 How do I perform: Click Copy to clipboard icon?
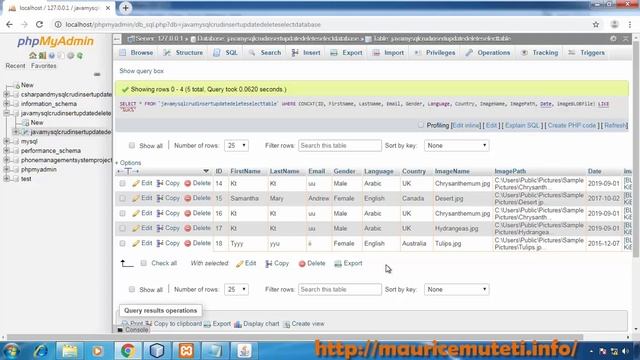pos(149,324)
